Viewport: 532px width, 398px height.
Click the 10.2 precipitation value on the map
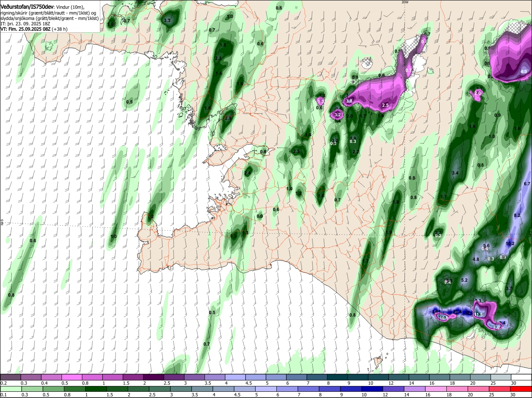510,243
